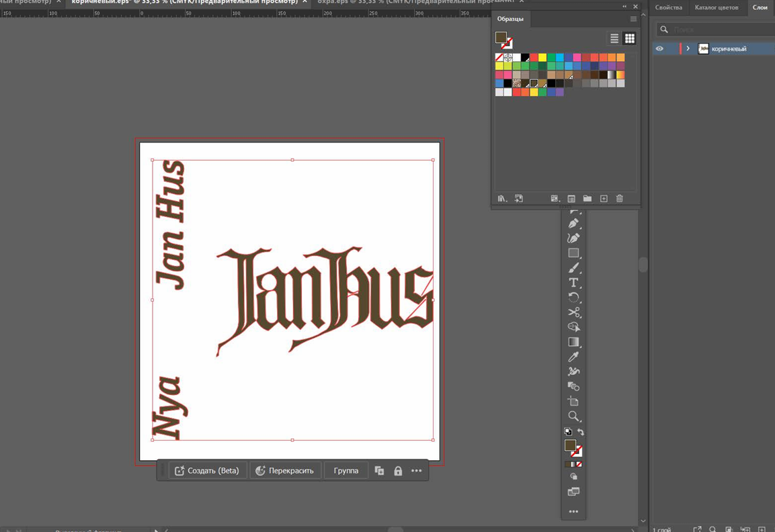Switch to the Каталог цветов tab
The width and height of the screenshot is (775, 532).
716,7
